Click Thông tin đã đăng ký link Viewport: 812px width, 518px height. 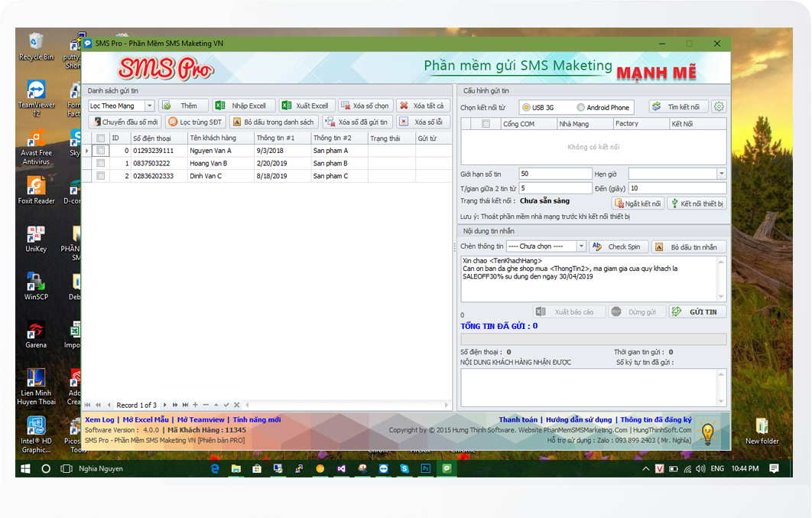pos(656,419)
